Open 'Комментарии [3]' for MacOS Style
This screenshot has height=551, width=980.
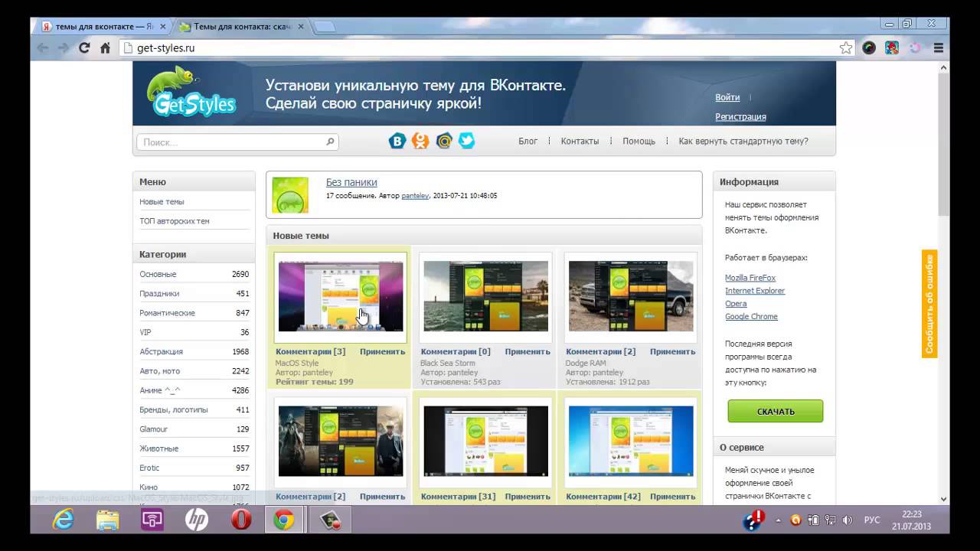[x=310, y=352]
